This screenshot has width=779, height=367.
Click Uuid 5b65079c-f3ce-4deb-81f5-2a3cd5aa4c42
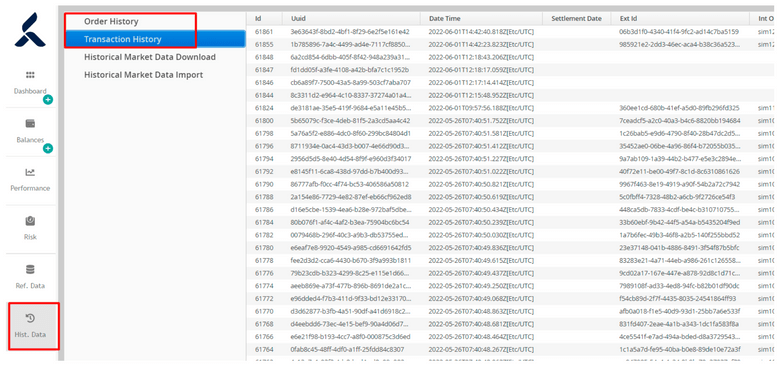coord(351,121)
